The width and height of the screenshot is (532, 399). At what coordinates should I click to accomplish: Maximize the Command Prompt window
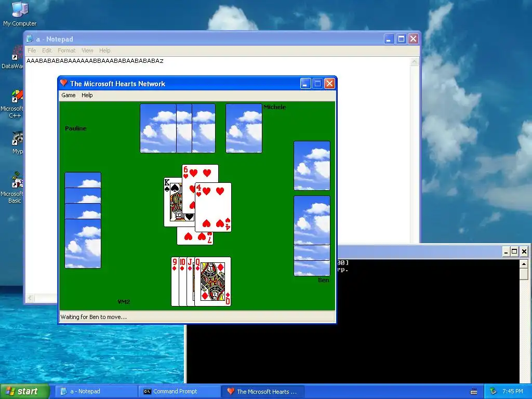(514, 251)
